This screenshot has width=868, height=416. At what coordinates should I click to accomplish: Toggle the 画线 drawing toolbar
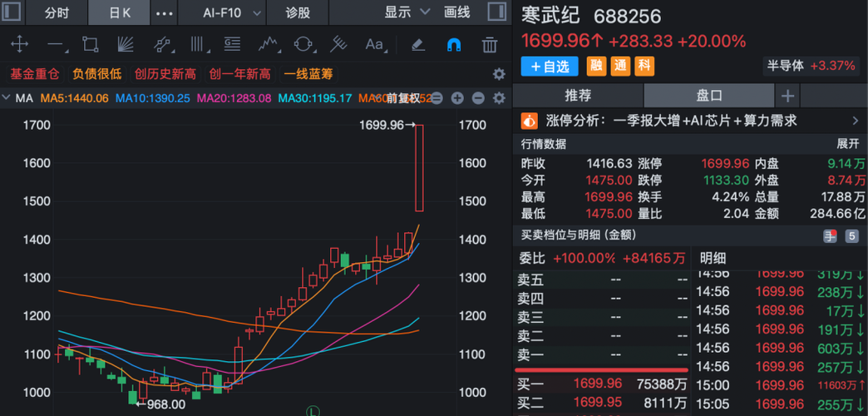pos(457,12)
